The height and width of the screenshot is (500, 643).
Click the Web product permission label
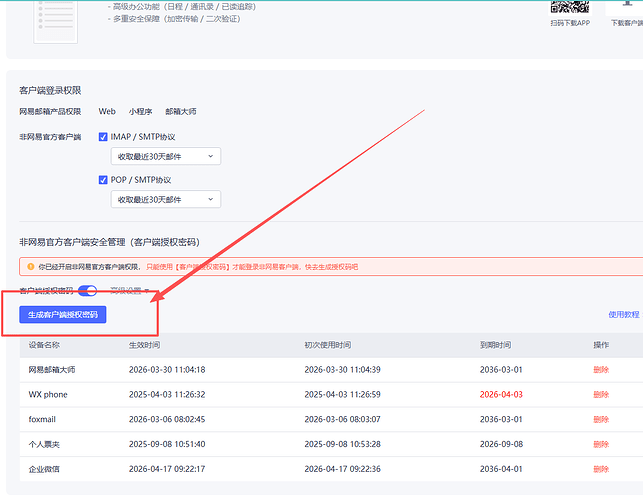[x=107, y=111]
